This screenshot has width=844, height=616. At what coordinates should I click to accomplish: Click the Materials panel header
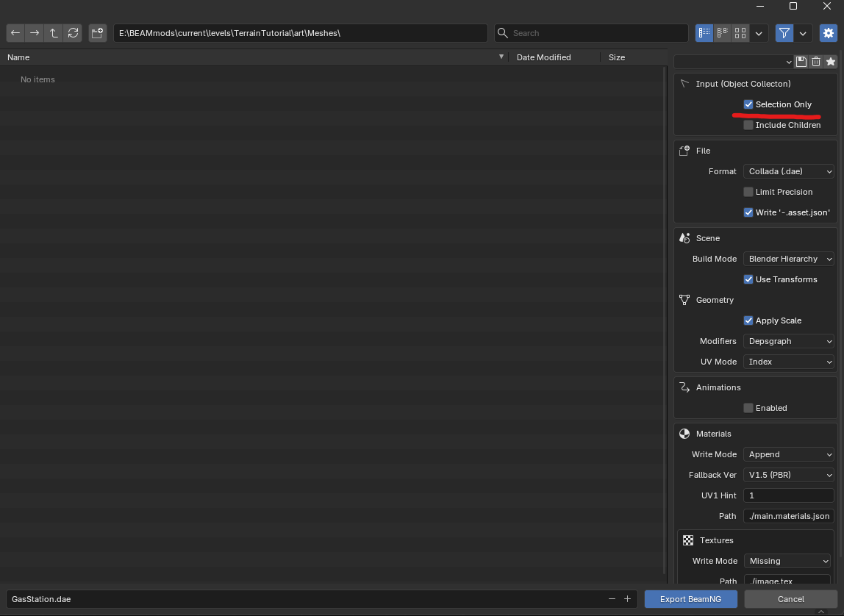tap(756, 434)
